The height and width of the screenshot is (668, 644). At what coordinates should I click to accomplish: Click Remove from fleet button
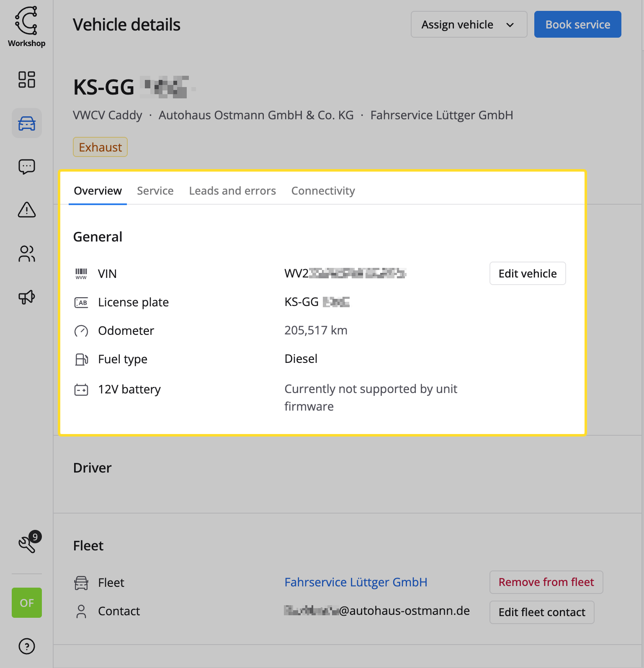(x=546, y=582)
